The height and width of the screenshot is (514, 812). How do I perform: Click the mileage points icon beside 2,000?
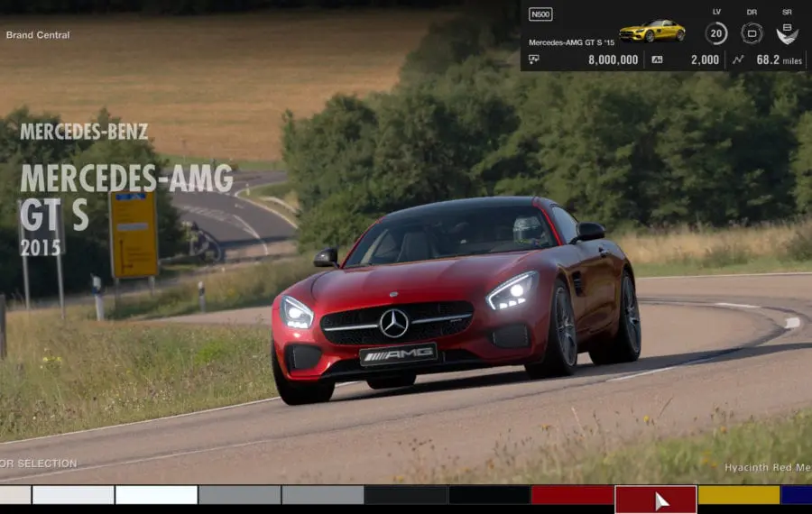point(657,60)
